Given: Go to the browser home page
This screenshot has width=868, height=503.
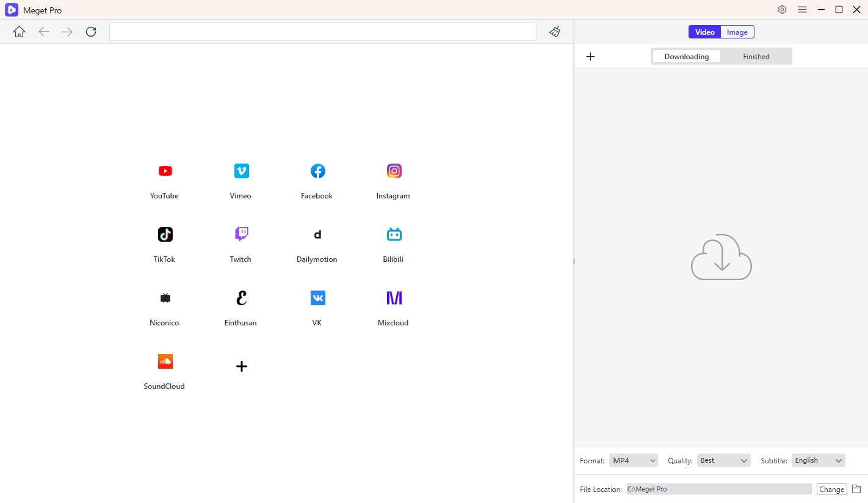Looking at the screenshot, I should 20,32.
